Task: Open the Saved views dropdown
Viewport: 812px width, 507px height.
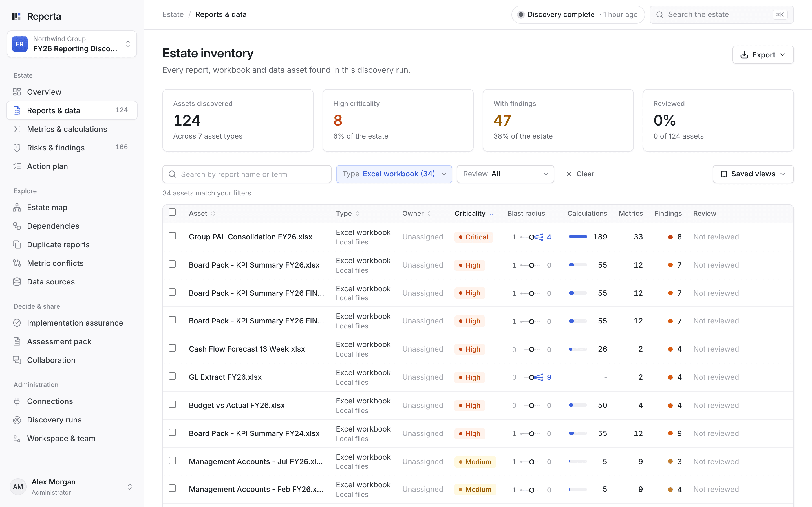Action: click(753, 174)
